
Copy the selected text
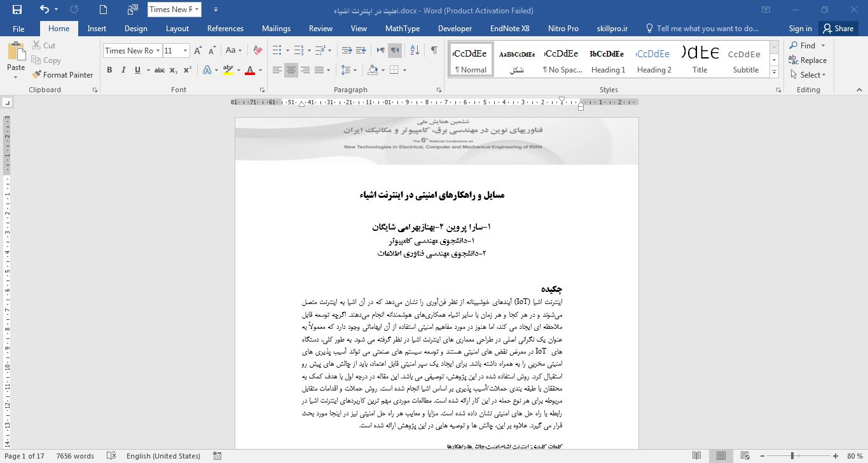[46, 60]
